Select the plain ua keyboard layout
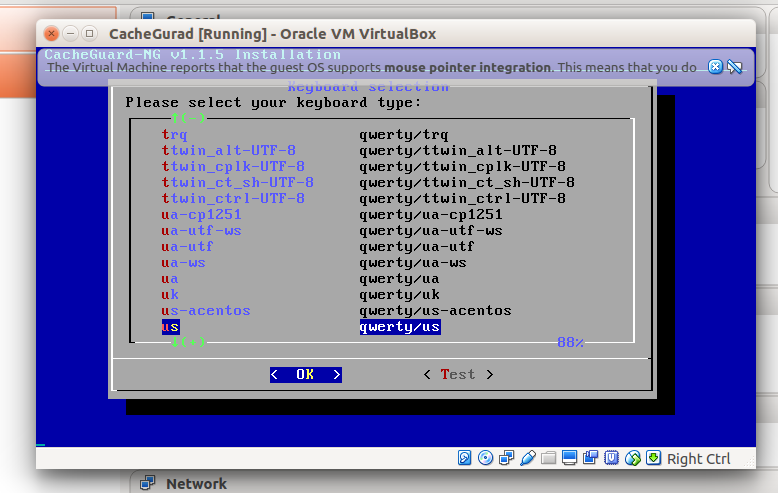Image resolution: width=778 pixels, height=493 pixels. click(x=170, y=278)
